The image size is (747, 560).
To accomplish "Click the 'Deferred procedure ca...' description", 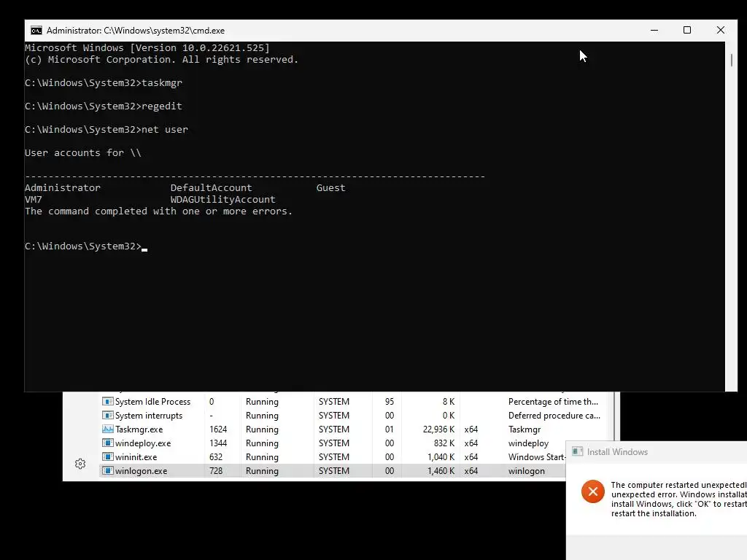I will 554,415.
